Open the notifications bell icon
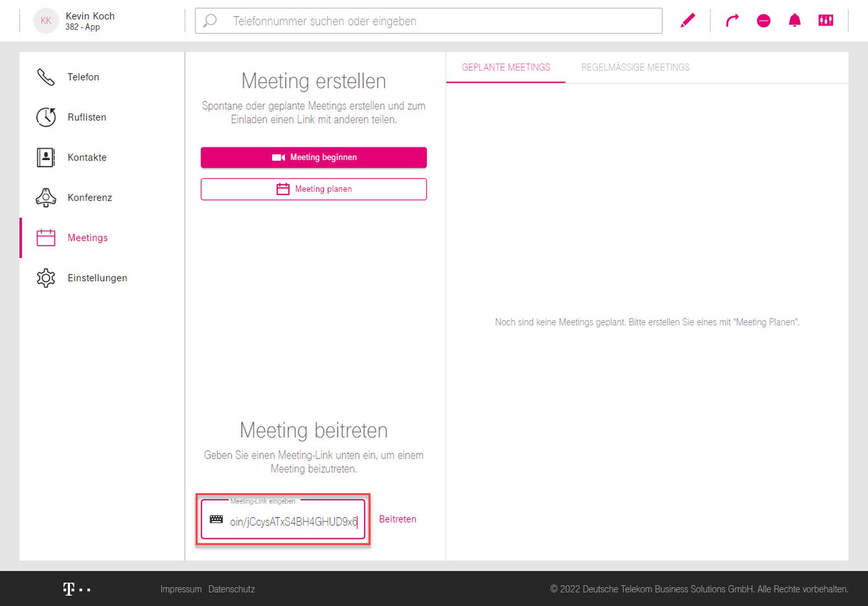The image size is (868, 606). [x=795, y=20]
